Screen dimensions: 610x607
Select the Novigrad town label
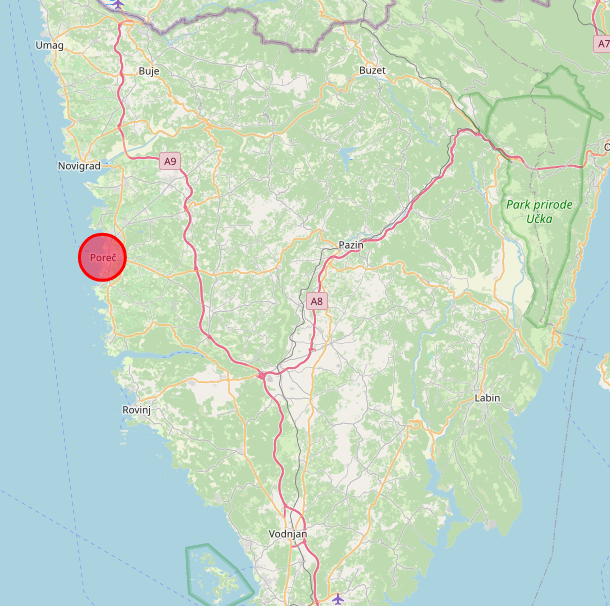click(x=79, y=166)
